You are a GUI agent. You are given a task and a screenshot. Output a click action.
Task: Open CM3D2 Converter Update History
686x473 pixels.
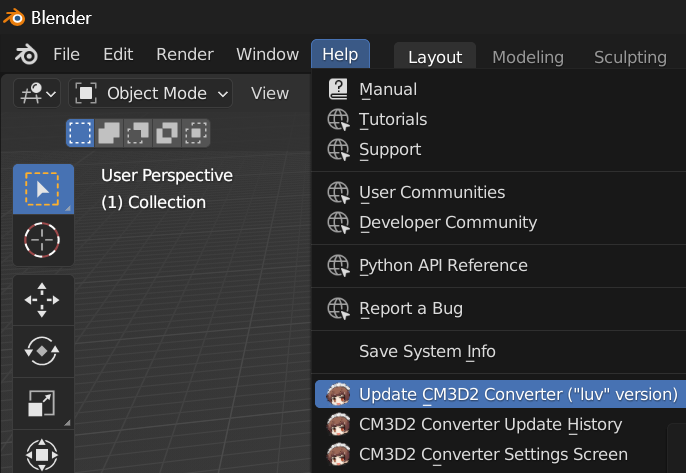(500, 424)
